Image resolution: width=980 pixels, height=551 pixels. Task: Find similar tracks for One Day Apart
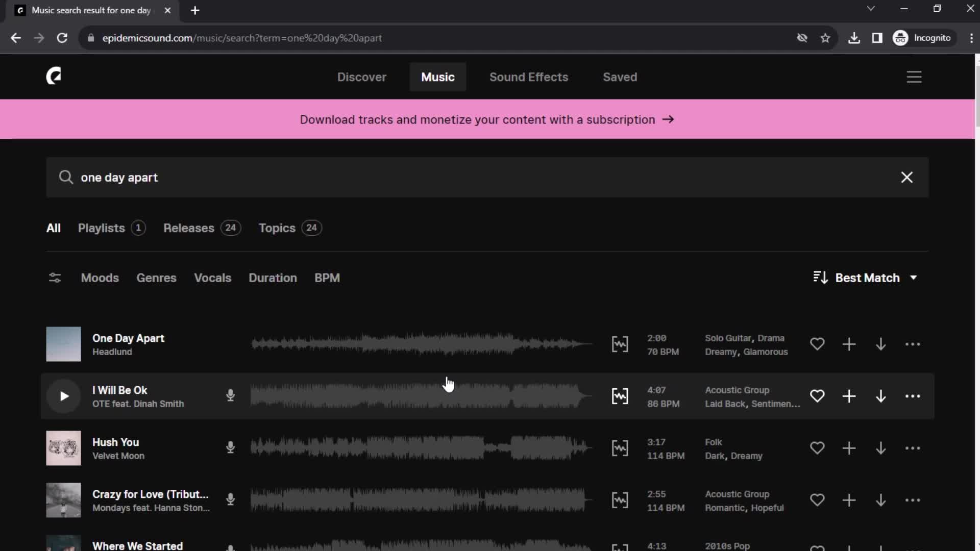pyautogui.click(x=620, y=344)
